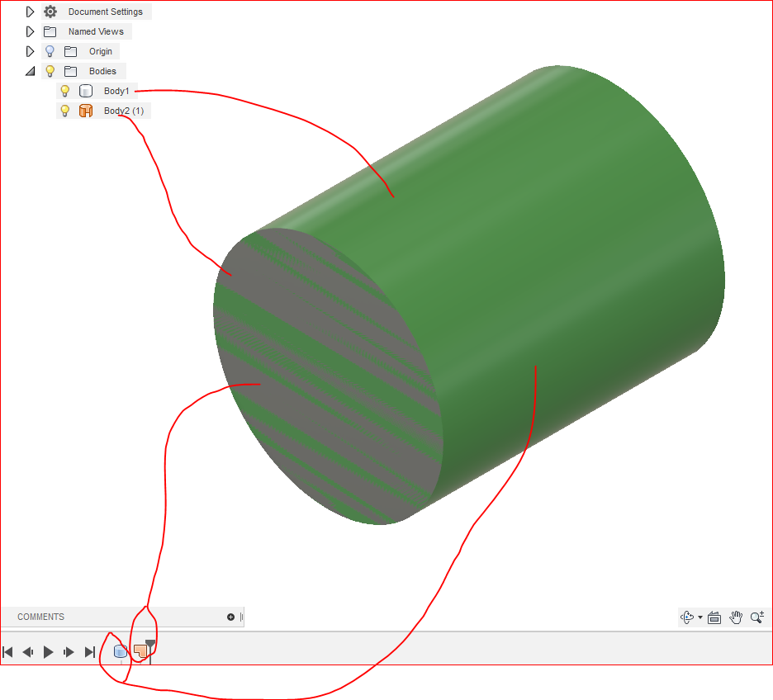This screenshot has height=700, width=773.
Task: Expand the Named Views folder
Action: click(31, 31)
